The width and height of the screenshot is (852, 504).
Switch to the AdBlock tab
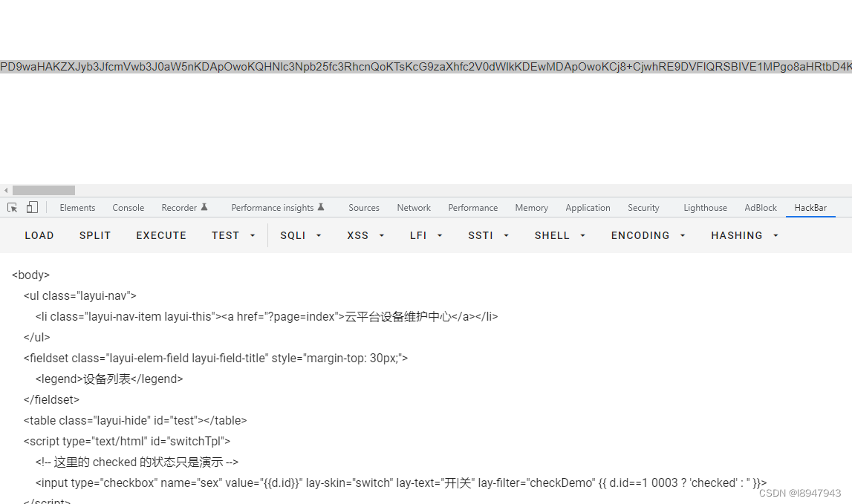pos(761,208)
